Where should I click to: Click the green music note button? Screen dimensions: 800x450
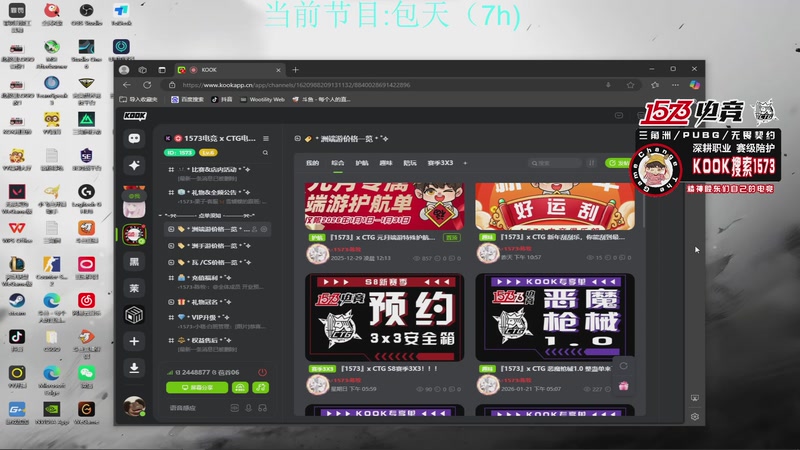261,388
